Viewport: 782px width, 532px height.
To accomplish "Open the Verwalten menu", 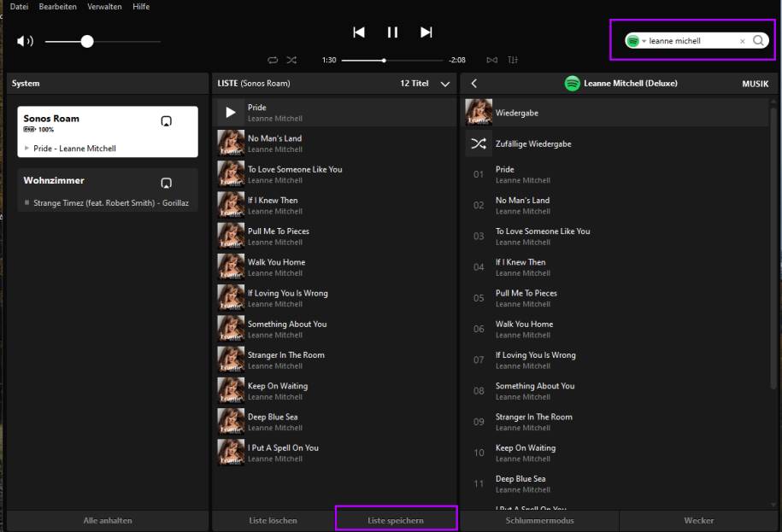I will (x=104, y=7).
